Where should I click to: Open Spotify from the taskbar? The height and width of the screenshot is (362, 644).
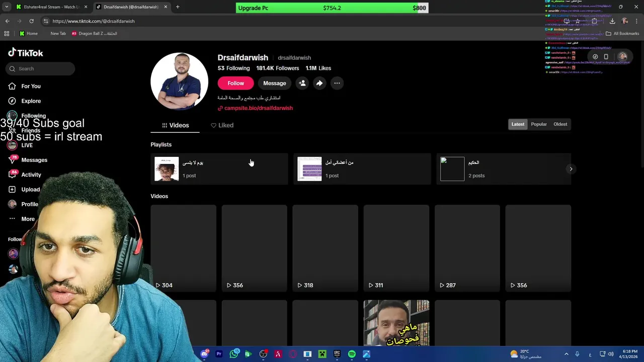pos(352,354)
